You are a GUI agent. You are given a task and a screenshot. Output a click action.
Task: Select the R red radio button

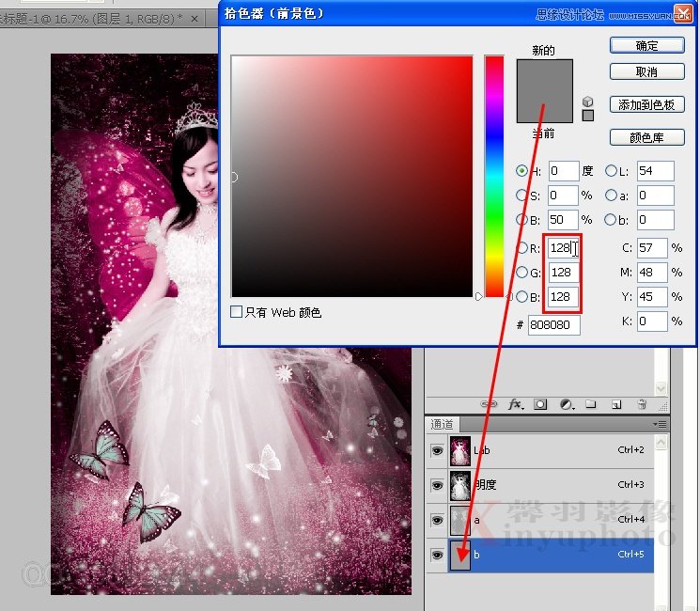coord(521,248)
